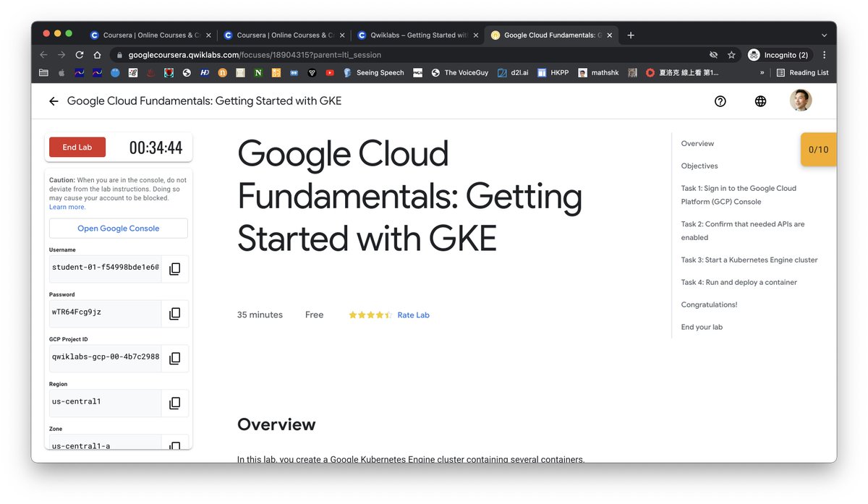
Task: Jump to Objectives in the outline
Action: tap(699, 166)
